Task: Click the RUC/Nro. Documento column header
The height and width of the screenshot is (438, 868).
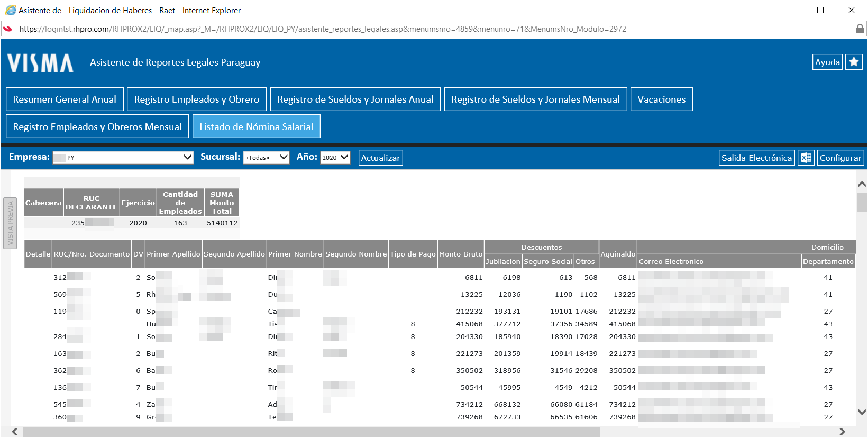Action: coord(92,254)
